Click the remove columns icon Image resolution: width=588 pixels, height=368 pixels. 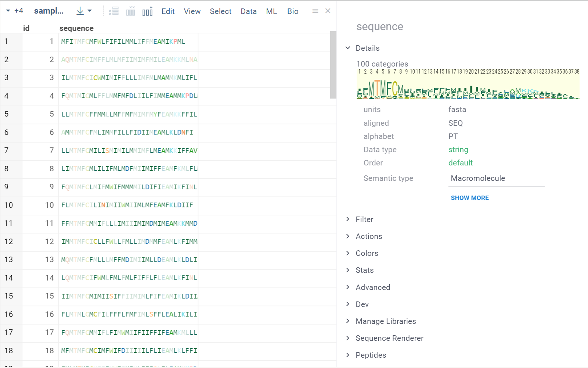pos(131,11)
